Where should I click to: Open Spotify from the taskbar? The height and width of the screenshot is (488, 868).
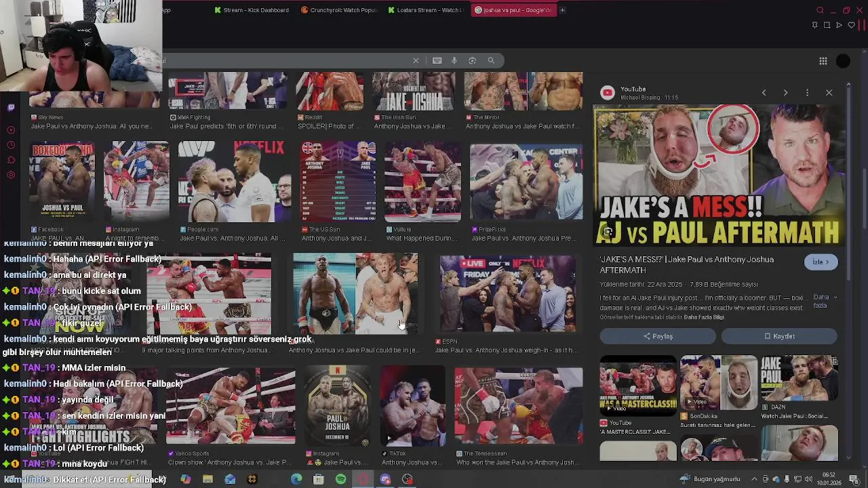coord(340,479)
